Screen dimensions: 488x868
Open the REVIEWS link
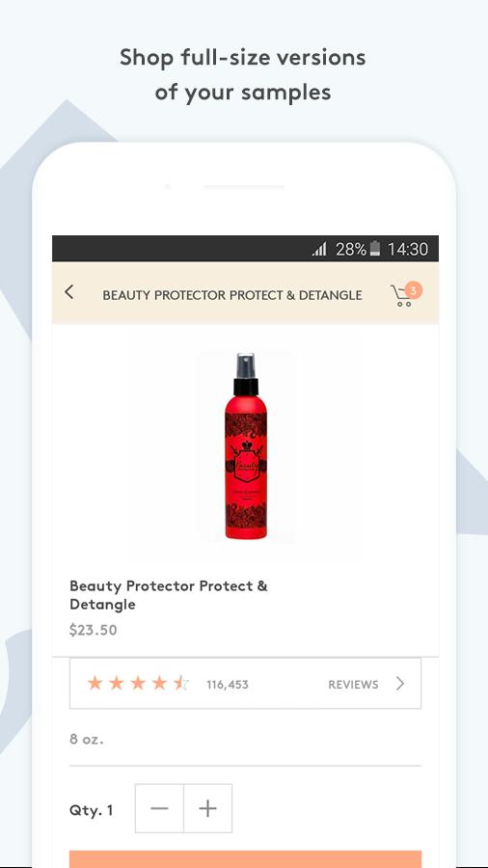(x=353, y=685)
